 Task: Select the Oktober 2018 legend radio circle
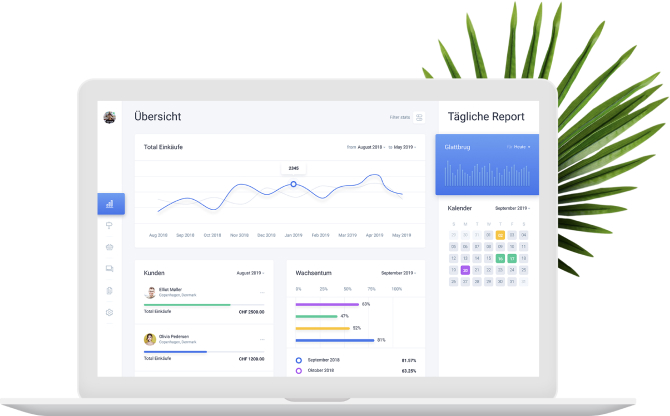pyautogui.click(x=298, y=370)
